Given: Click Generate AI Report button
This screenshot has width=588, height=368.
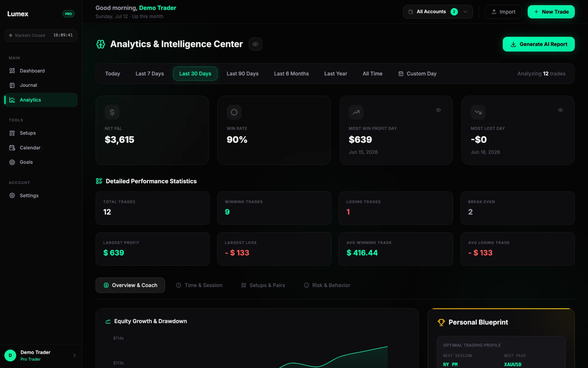Looking at the screenshot, I should tap(539, 44).
